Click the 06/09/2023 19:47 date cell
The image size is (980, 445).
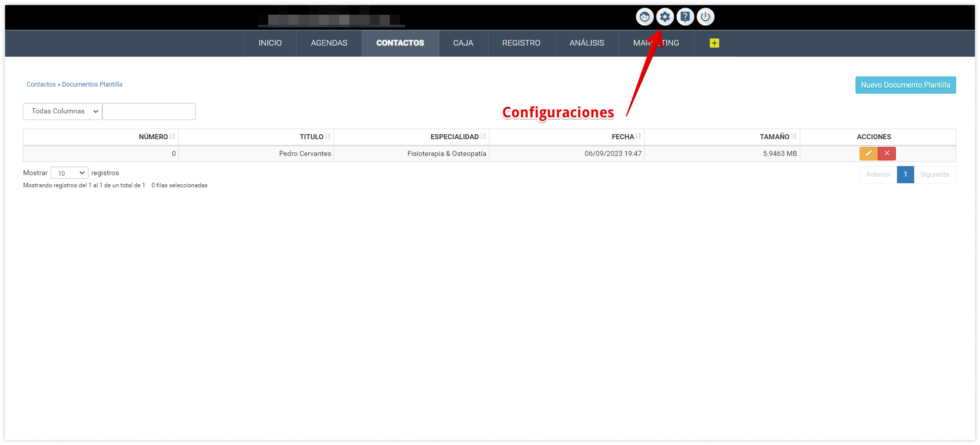pyautogui.click(x=567, y=153)
